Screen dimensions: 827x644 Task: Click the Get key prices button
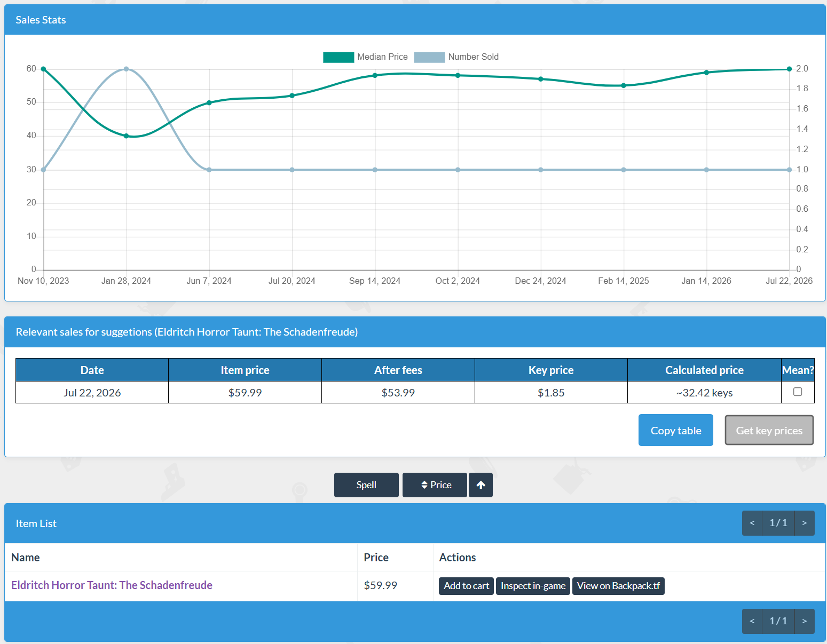tap(769, 430)
